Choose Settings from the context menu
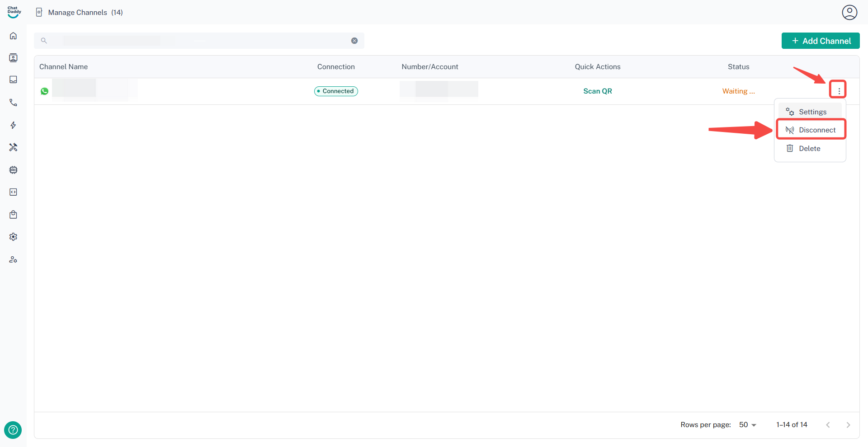Viewport: 868px width, 447px height. click(810, 112)
